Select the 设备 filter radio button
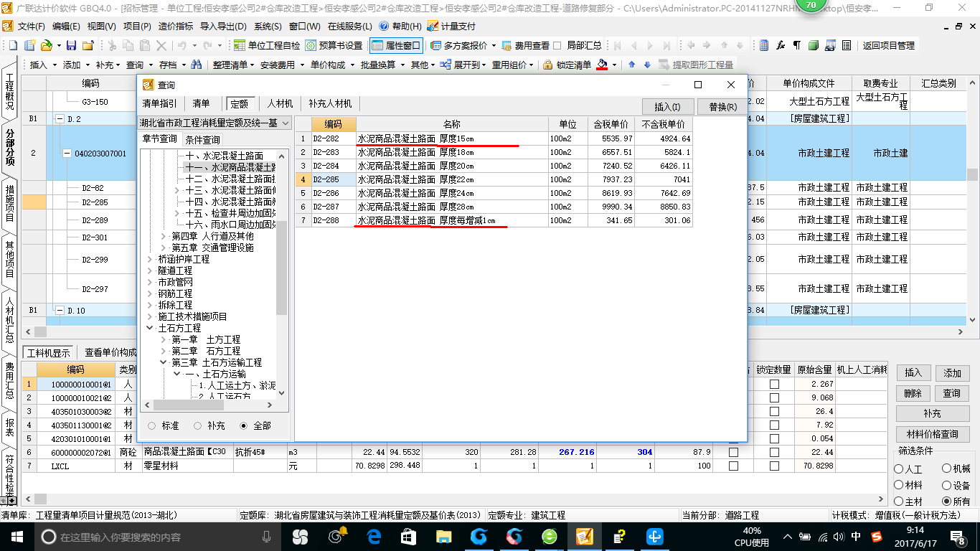Screen dimensions: 980x551 [947, 485]
